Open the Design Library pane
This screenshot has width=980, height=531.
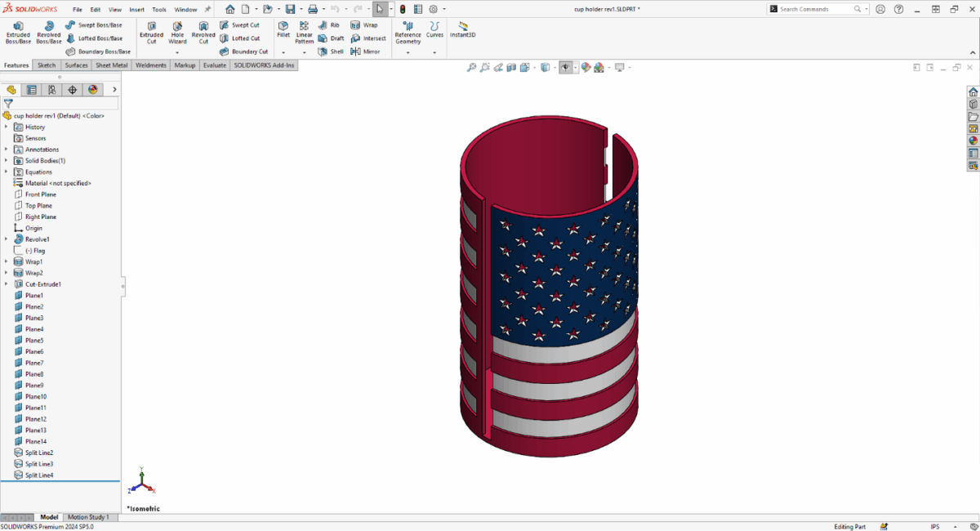(x=972, y=104)
